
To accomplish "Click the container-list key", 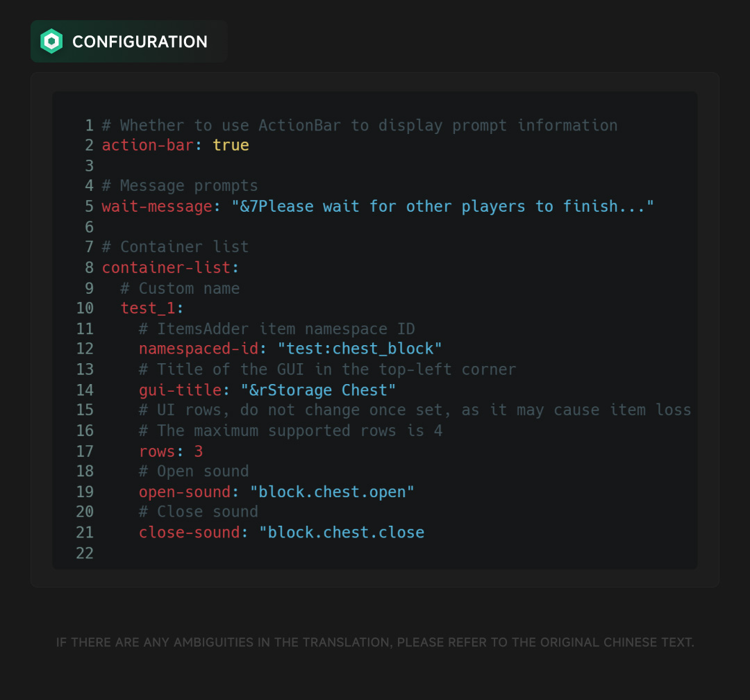I will tap(167, 267).
